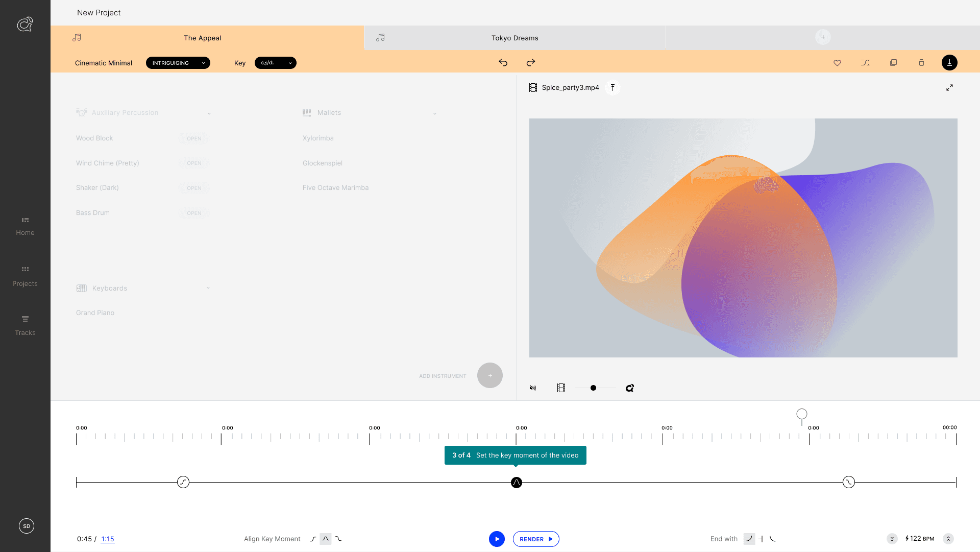Click the RENDER button
This screenshot has width=980, height=552.
point(536,539)
